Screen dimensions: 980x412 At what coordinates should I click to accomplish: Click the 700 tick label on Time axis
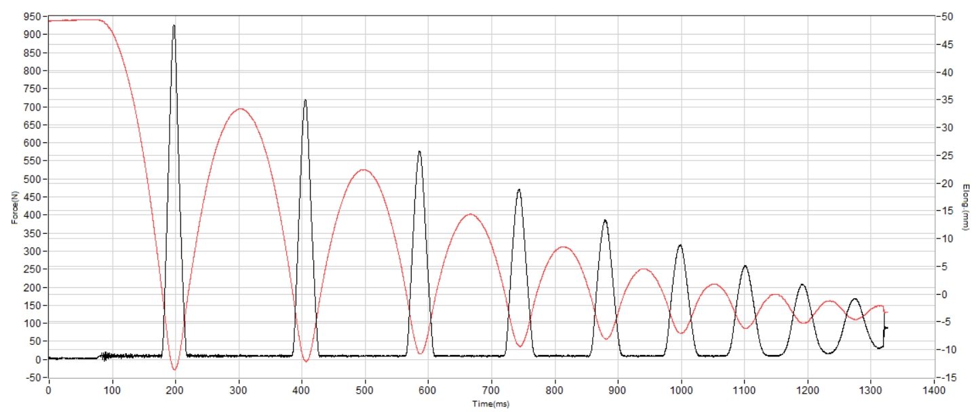[x=491, y=391]
